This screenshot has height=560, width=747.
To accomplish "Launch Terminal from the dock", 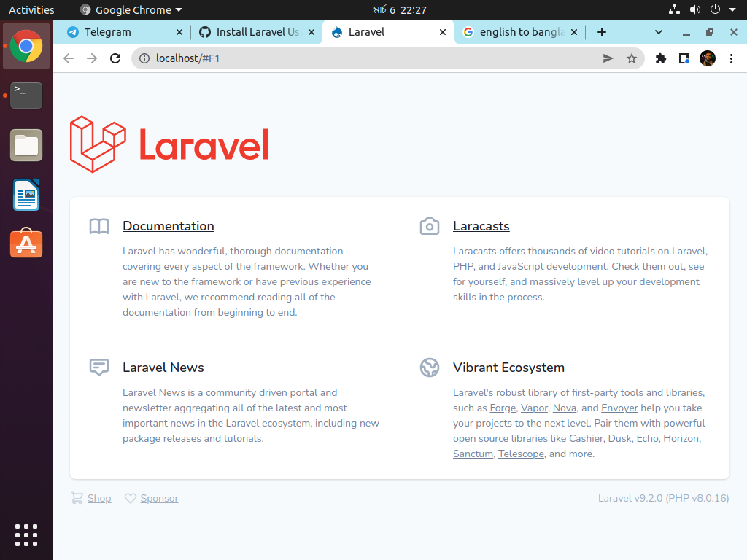I will [26, 96].
